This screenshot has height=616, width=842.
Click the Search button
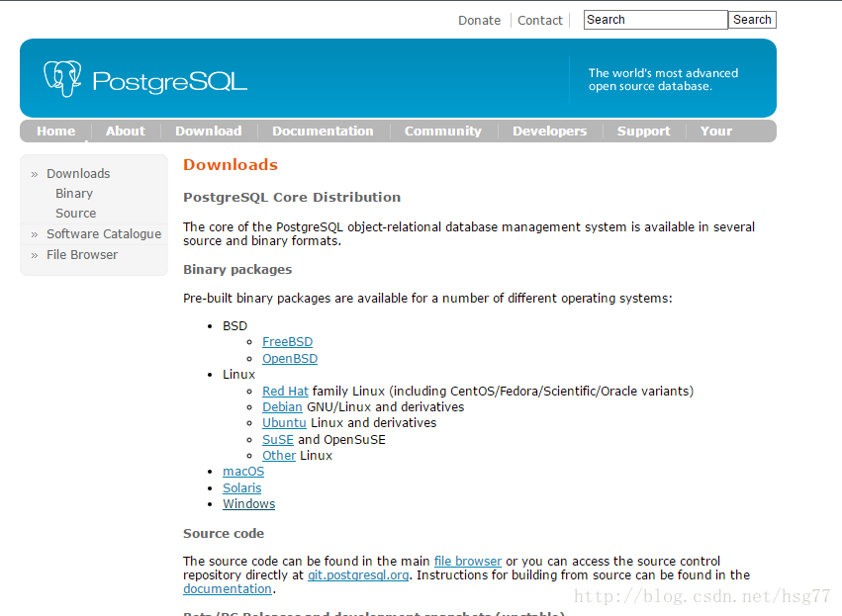[x=752, y=20]
